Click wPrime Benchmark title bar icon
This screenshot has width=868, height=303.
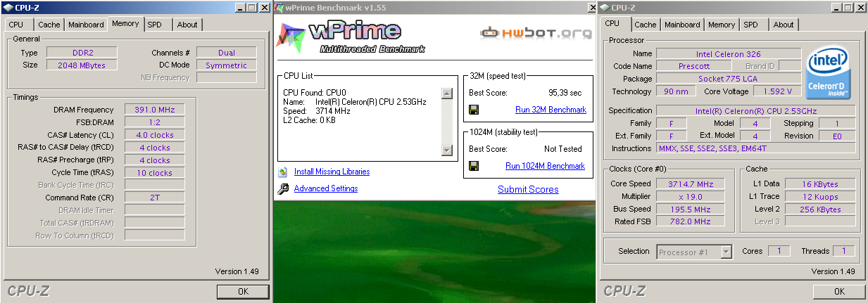pyautogui.click(x=278, y=8)
